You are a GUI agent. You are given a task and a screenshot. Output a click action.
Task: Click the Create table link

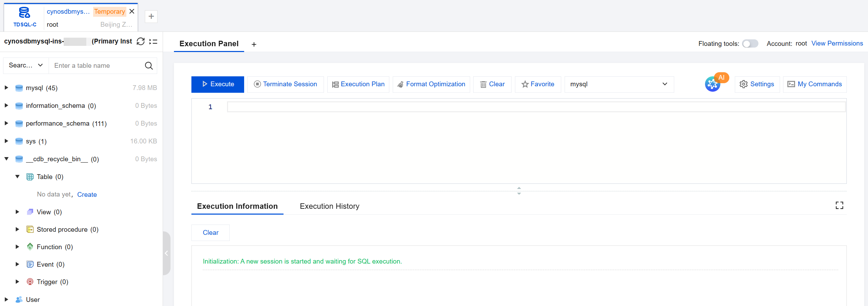click(x=87, y=195)
